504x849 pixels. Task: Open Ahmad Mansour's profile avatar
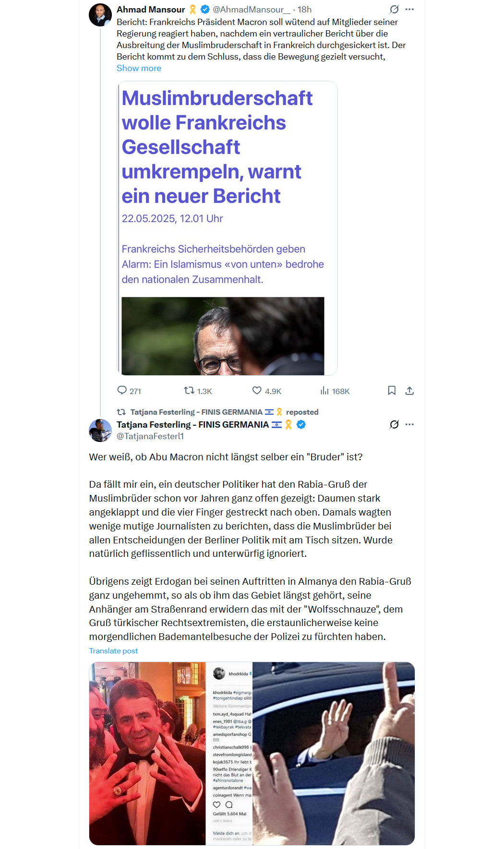[100, 15]
